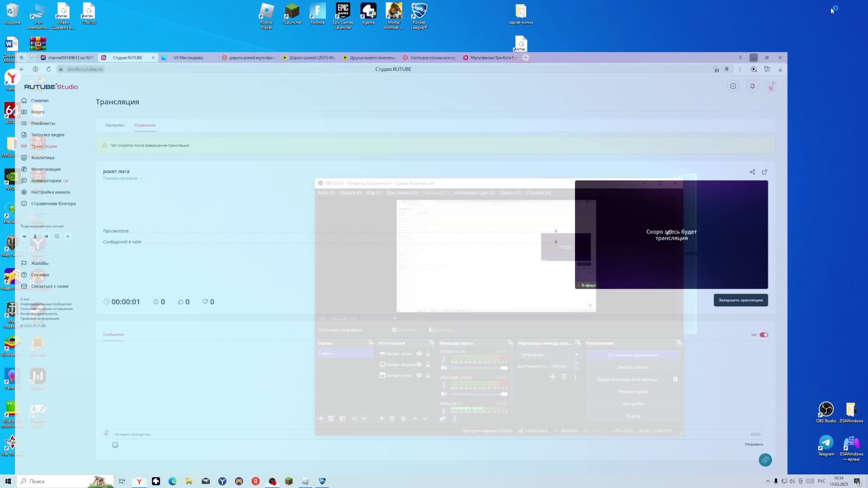Screen dimensions: 868x488
Task: Toggle visibility of Захват окна source
Action: click(419, 375)
